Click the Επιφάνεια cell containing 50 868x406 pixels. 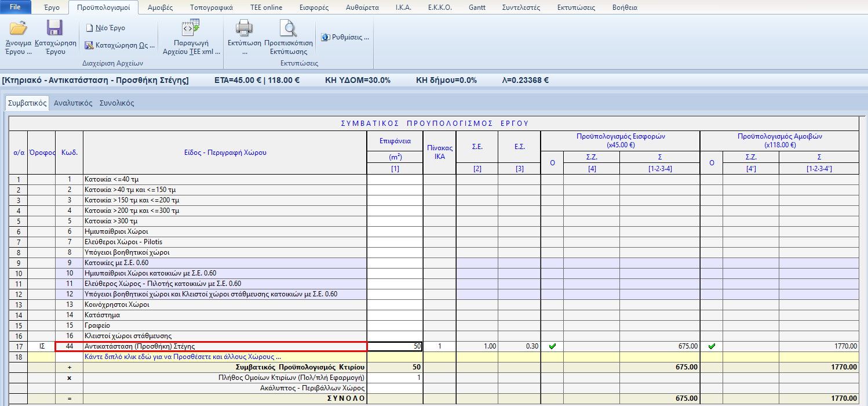click(x=395, y=346)
